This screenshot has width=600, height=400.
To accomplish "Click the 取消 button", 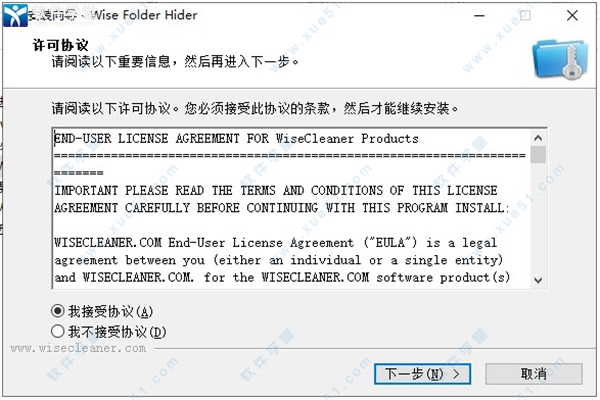I will [534, 374].
